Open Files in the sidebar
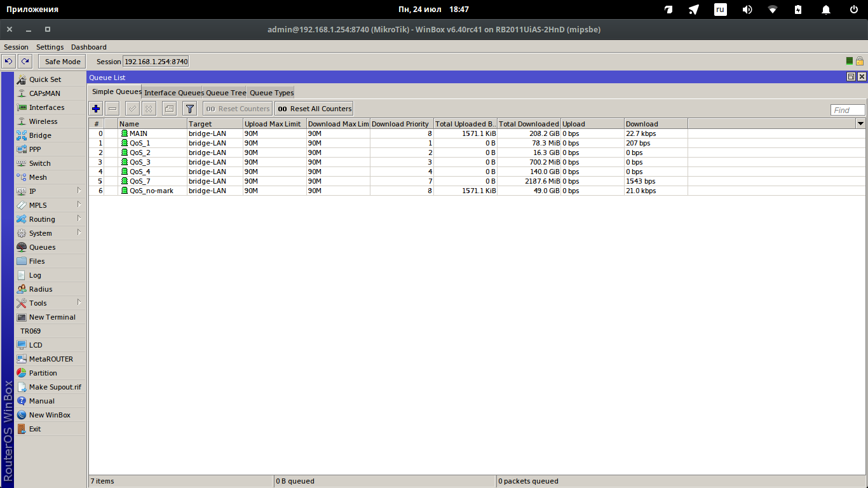Viewport: 868px width, 488px height. pos(50,261)
